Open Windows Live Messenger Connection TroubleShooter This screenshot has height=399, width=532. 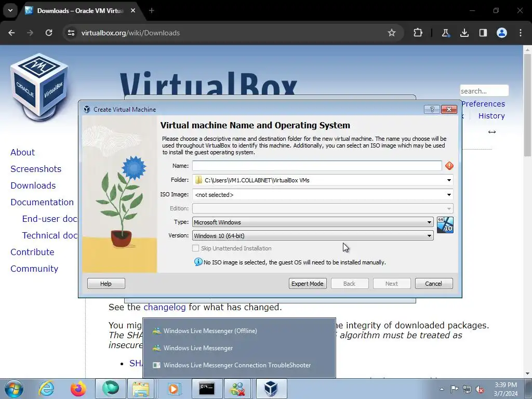[x=239, y=365]
